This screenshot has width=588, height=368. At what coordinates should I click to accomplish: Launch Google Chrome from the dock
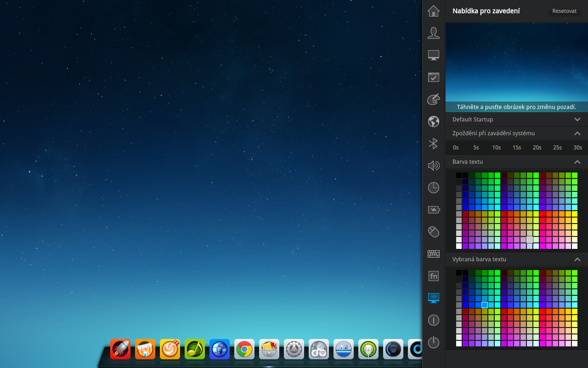244,349
